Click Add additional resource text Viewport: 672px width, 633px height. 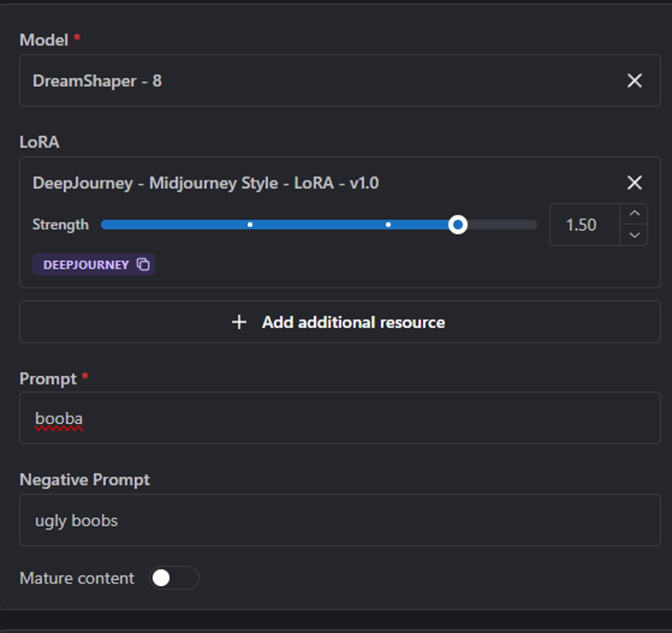pyautogui.click(x=354, y=322)
